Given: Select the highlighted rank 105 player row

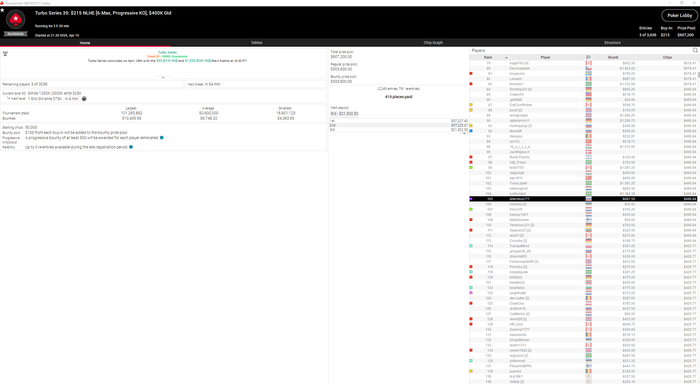Looking at the screenshot, I should [583, 199].
